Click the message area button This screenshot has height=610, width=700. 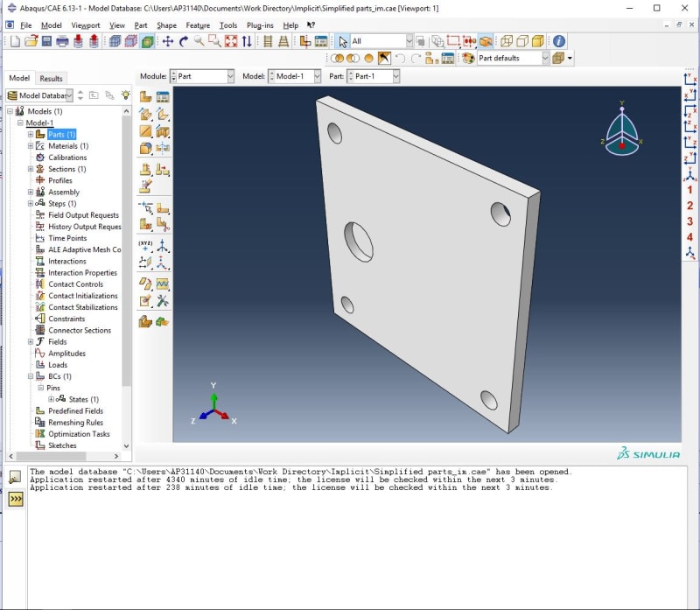click(x=16, y=477)
